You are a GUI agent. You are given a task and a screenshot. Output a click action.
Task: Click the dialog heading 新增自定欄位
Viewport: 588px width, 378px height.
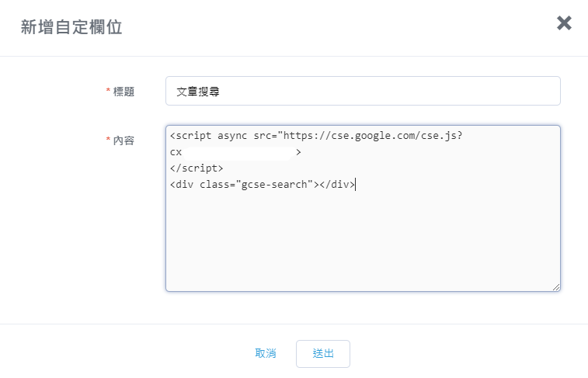[x=71, y=27]
